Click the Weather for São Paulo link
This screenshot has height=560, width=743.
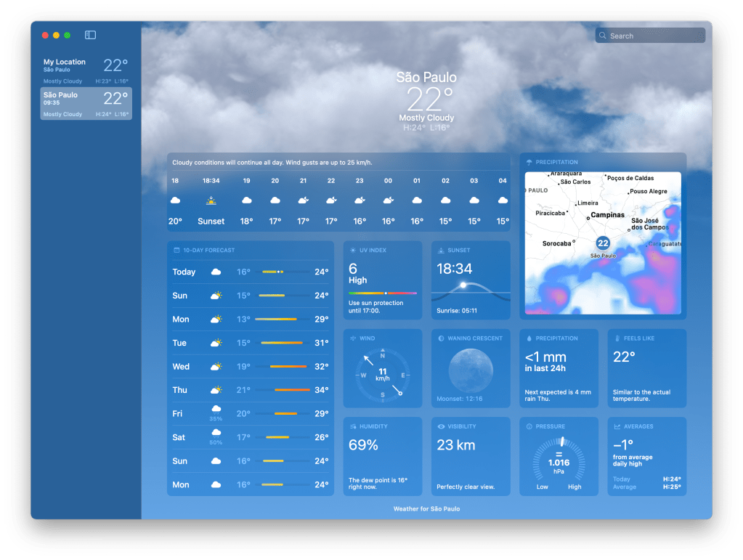[x=426, y=509]
